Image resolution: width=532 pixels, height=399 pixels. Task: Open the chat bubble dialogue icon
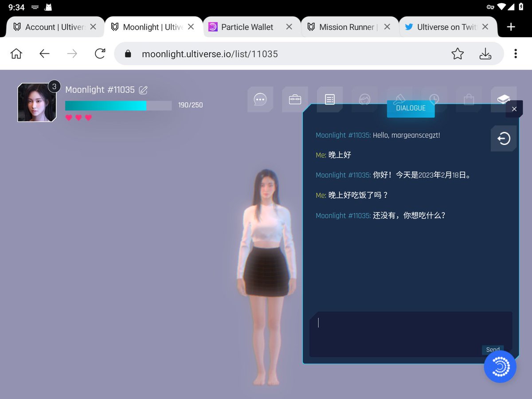260,99
